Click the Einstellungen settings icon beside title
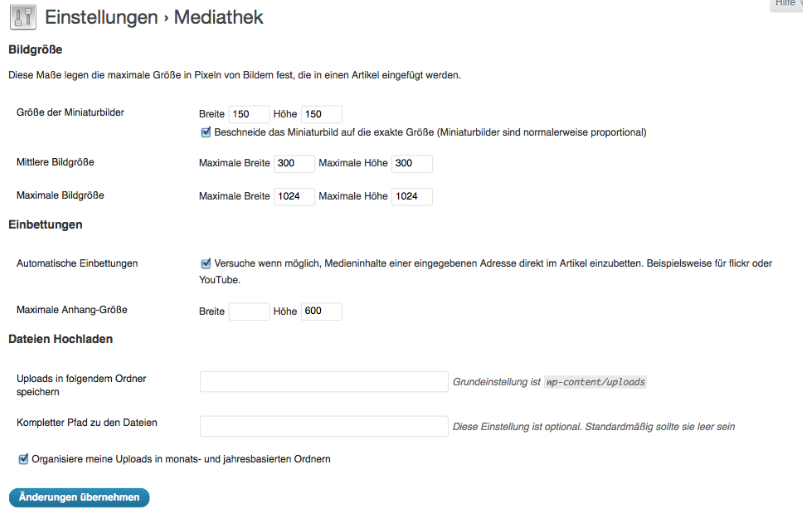This screenshot has width=803, height=525. coord(22,18)
